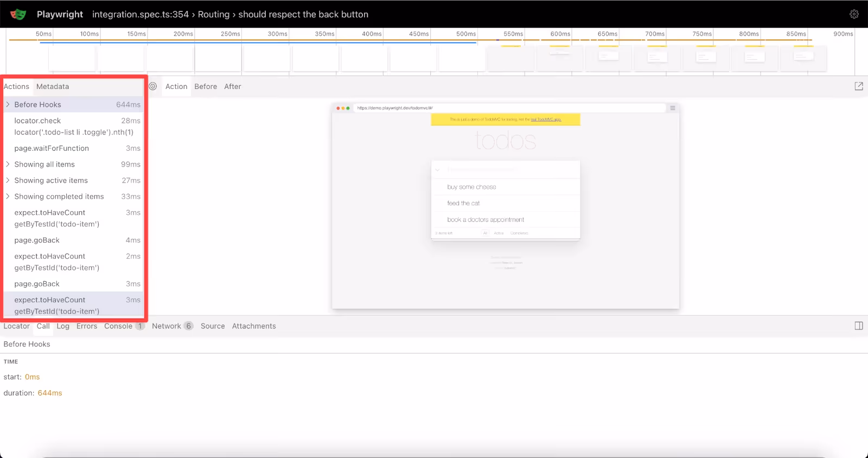
Task: Expand the Showing active items step
Action: [8, 180]
